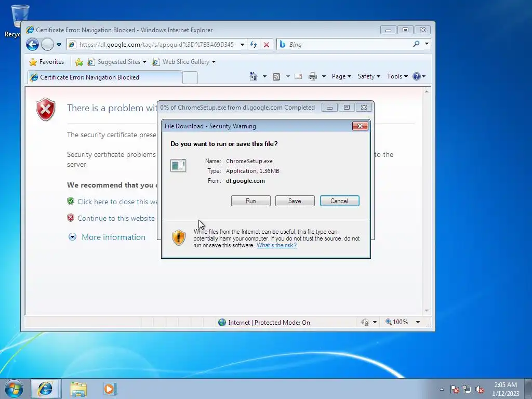Click the address bar URL field
Viewport: 532px width, 399px height.
pyautogui.click(x=156, y=45)
